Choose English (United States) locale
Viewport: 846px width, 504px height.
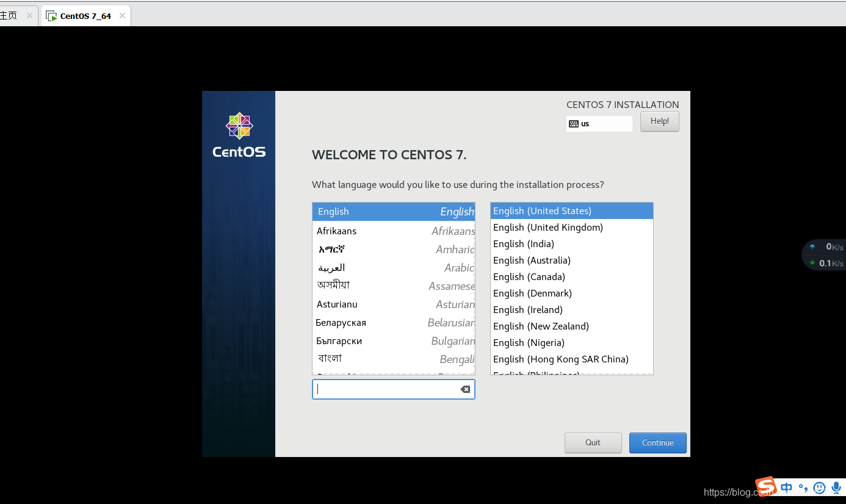pos(571,211)
